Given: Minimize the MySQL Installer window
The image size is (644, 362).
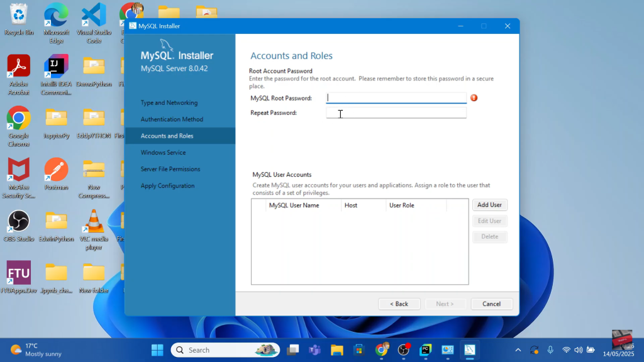Looking at the screenshot, I should click(x=461, y=26).
